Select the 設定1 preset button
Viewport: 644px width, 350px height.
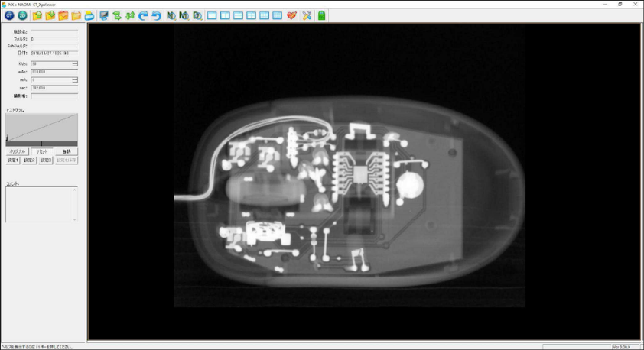pyautogui.click(x=13, y=160)
